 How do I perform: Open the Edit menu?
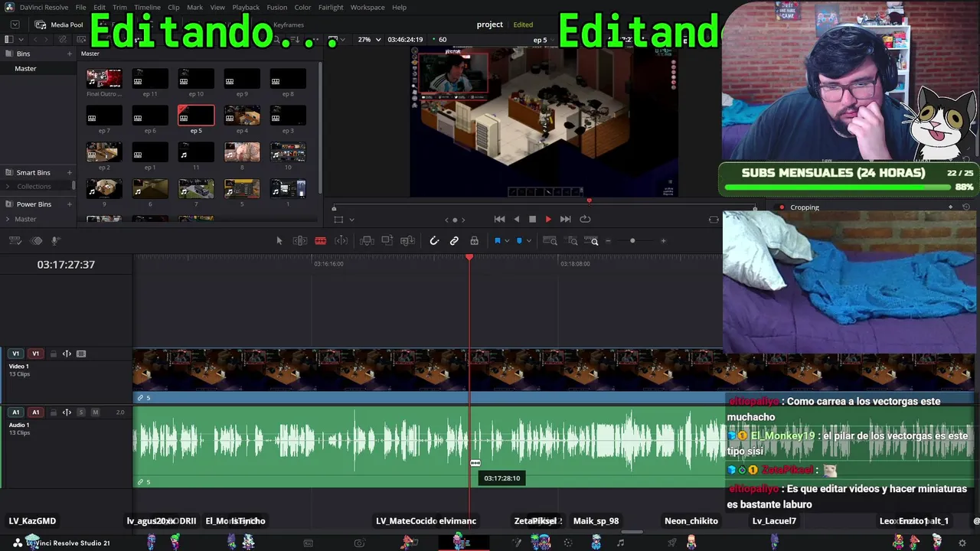tap(100, 8)
